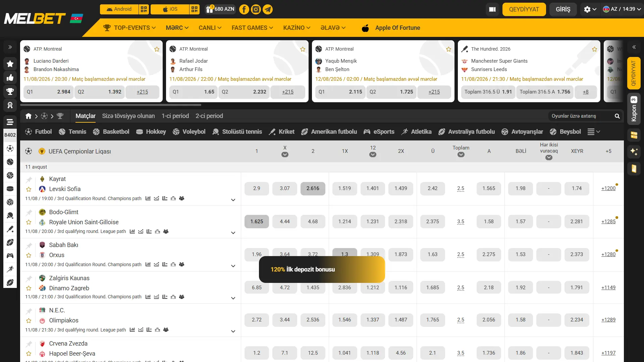Bet on odds 2.616 for Levski Sofia
The image size is (644, 362).
point(313,188)
